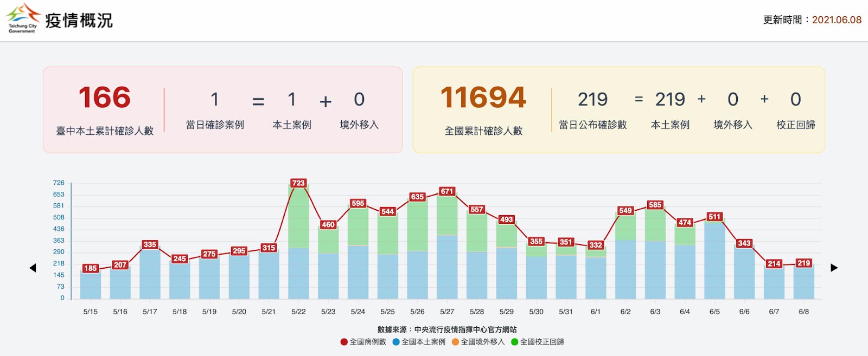The height and width of the screenshot is (356, 868).
Task: Click national cumulative count 11694
Action: tap(483, 98)
